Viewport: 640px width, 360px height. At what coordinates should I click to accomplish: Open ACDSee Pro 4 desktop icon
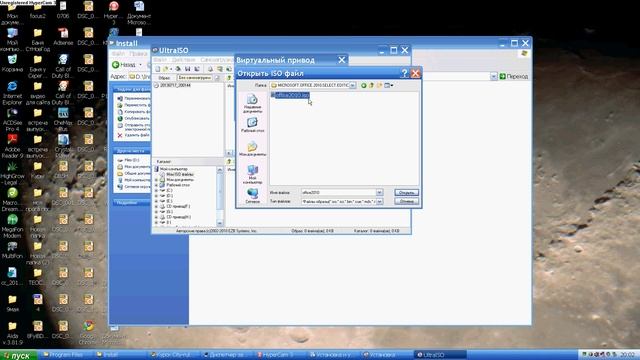pos(12,120)
